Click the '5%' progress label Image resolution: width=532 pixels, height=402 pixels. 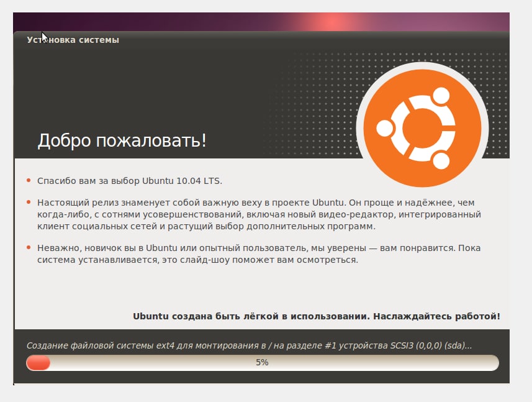click(262, 363)
